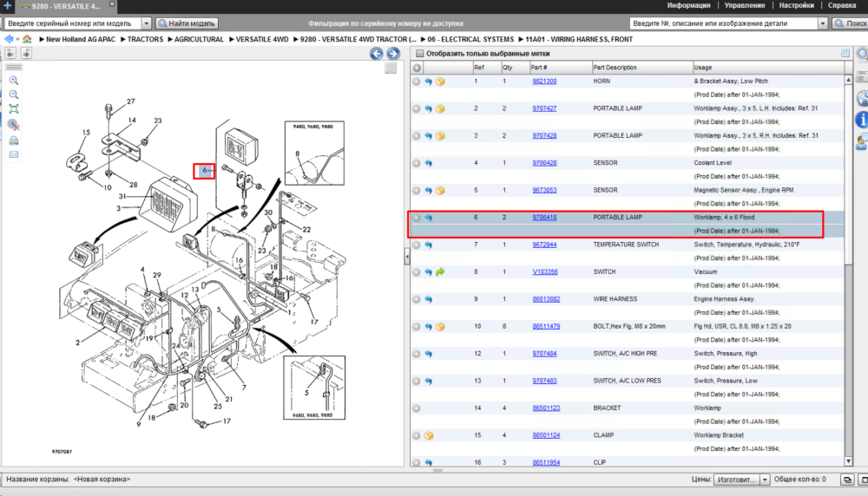Enable Отобразить только выбранные метки checkbox

(419, 54)
